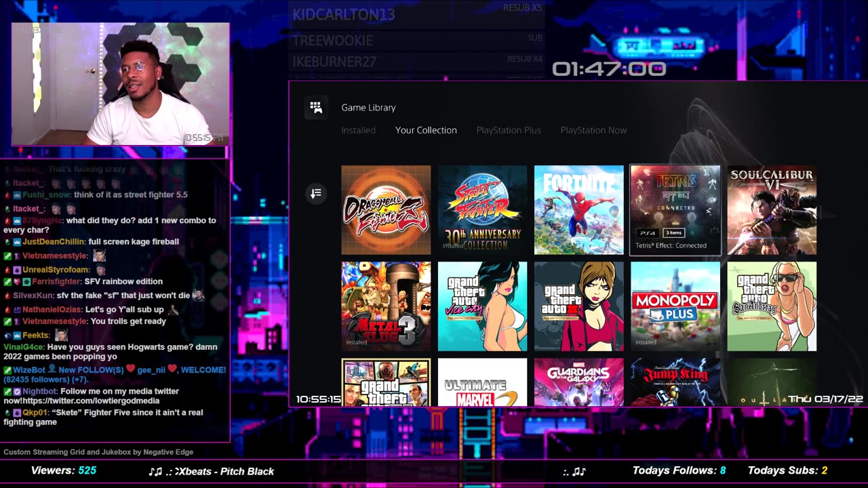Click the WizeBot follower message
The image size is (868, 488).
(115, 375)
